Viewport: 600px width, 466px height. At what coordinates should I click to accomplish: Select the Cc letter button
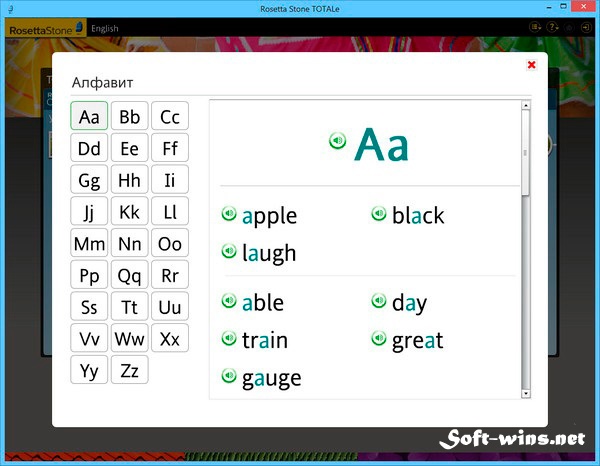tap(170, 116)
